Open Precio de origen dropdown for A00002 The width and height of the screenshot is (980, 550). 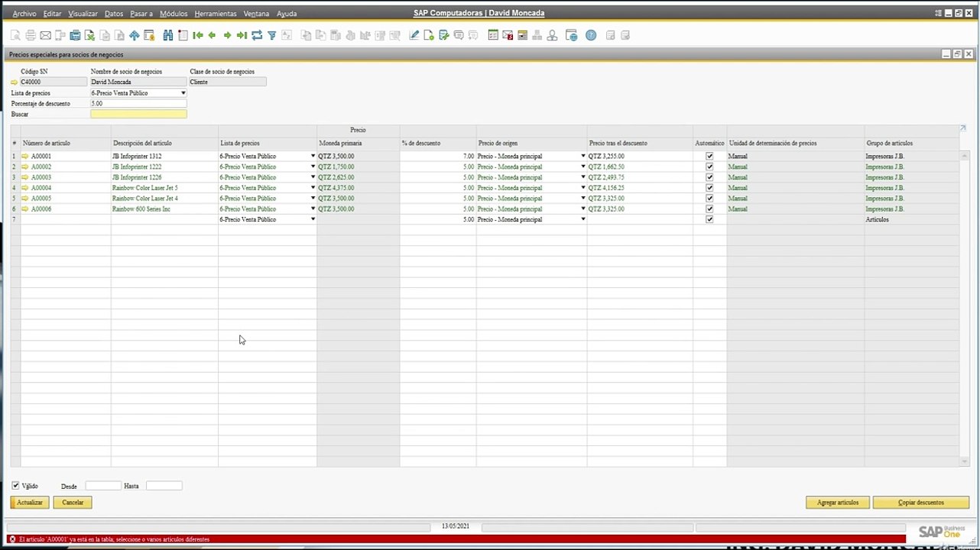tap(583, 167)
